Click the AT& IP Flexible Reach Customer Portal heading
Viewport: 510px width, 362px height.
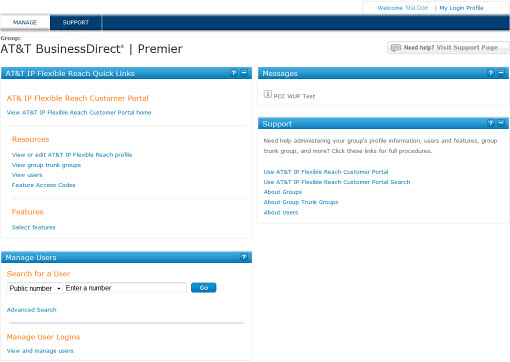coord(78,98)
